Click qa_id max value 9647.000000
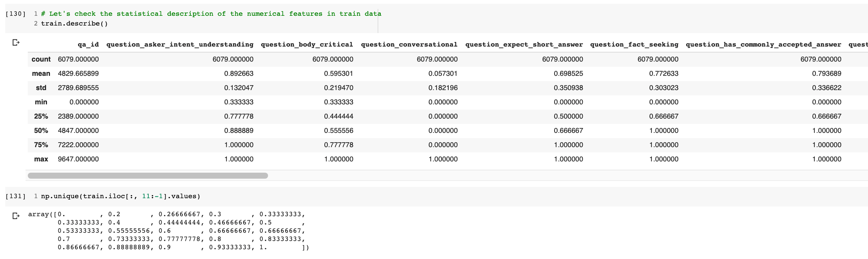 [x=78, y=159]
